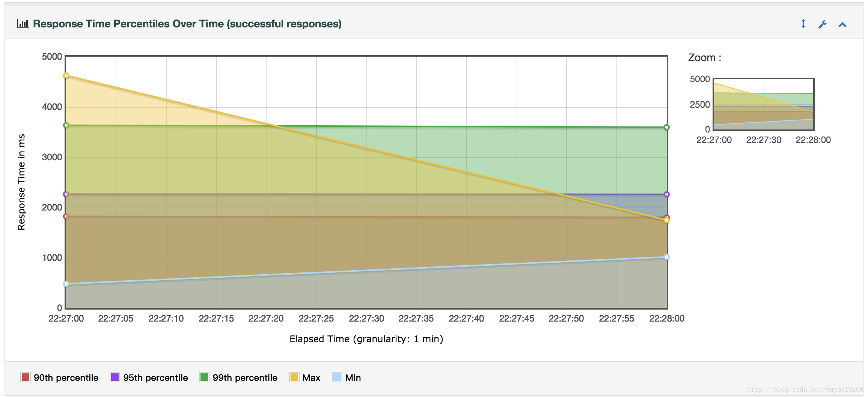The width and height of the screenshot is (868, 397).
Task: Click the 95th percentile point at 22:28:00
Action: 667,194
